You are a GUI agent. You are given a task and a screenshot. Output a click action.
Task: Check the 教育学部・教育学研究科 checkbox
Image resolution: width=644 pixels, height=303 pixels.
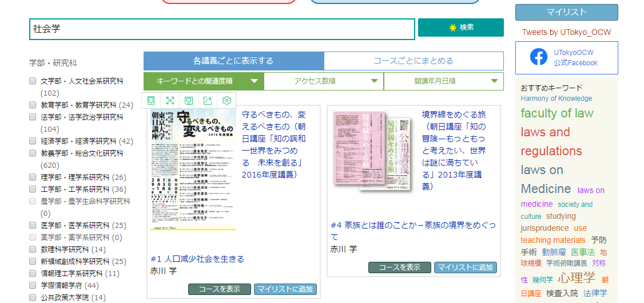coord(33,105)
